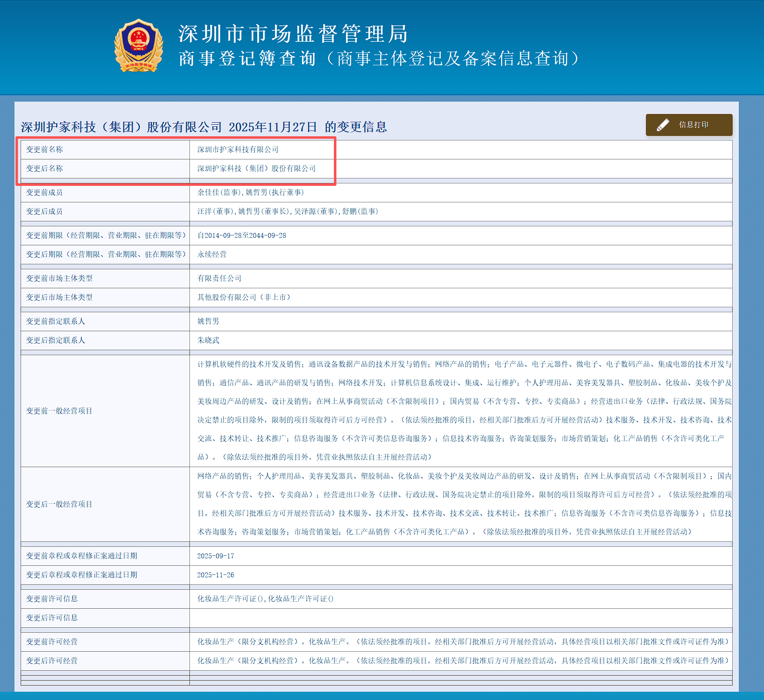Click 其他股份有限公司（非上市） value

pyautogui.click(x=244, y=297)
